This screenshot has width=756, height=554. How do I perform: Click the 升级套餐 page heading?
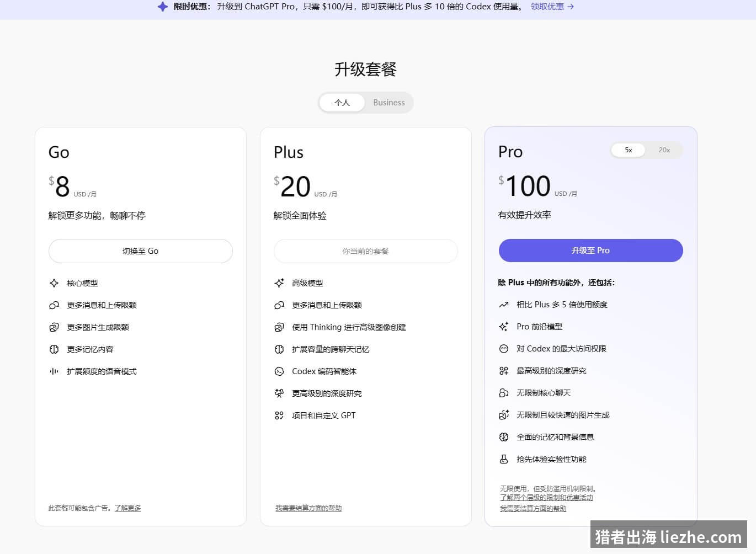366,70
